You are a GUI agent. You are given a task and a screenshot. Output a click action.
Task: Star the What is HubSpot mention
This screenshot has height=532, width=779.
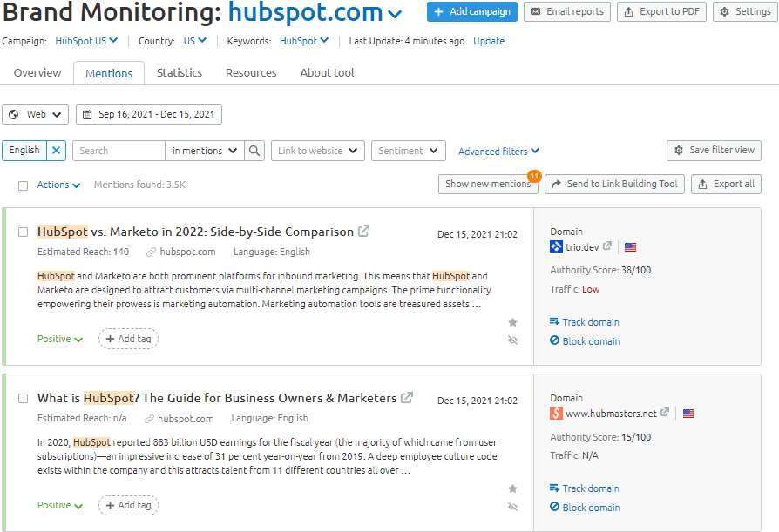pos(512,488)
